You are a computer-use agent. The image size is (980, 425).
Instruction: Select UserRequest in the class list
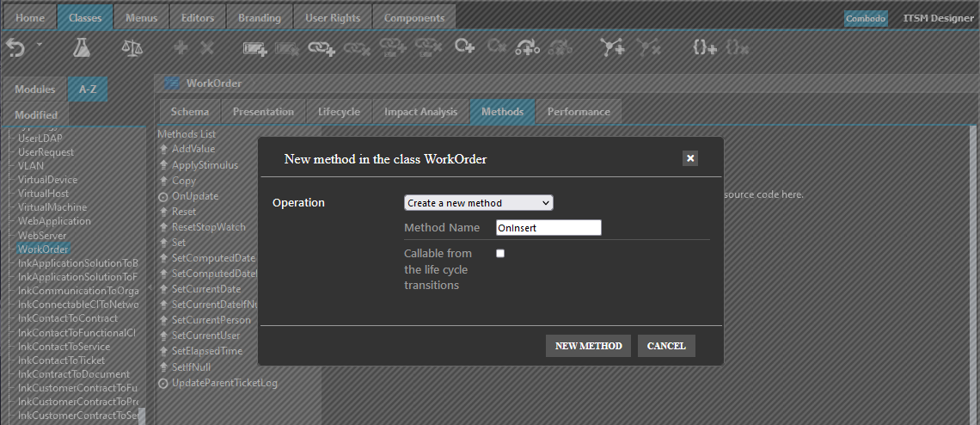coord(46,152)
